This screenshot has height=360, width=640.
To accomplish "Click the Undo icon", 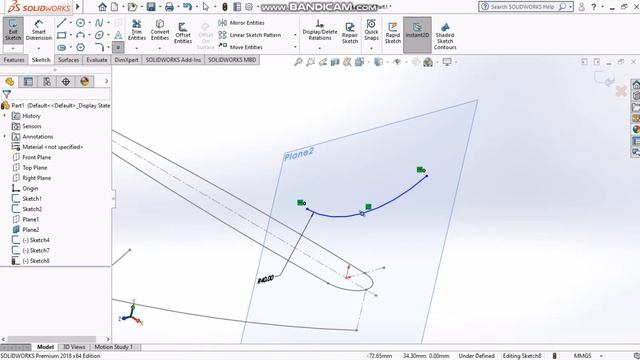I will (x=187, y=7).
